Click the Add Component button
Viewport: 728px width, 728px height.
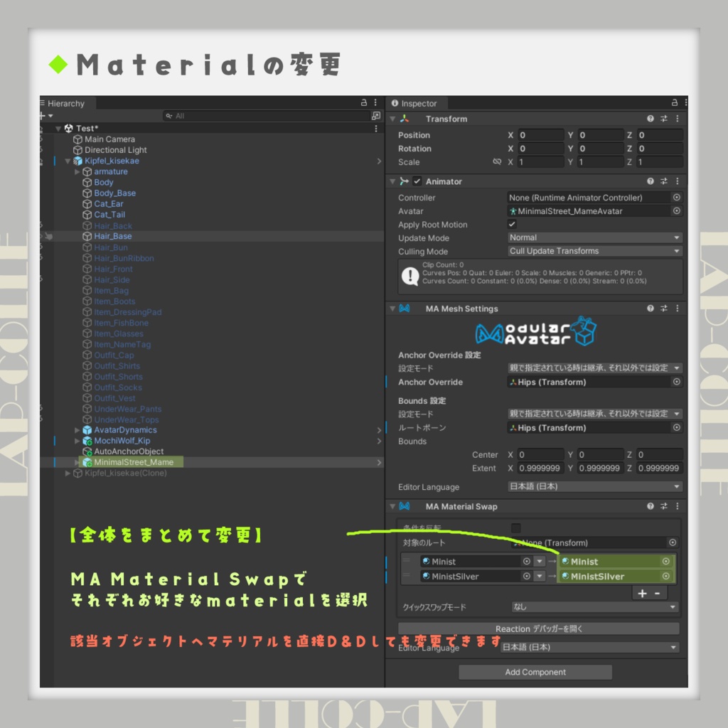(535, 672)
